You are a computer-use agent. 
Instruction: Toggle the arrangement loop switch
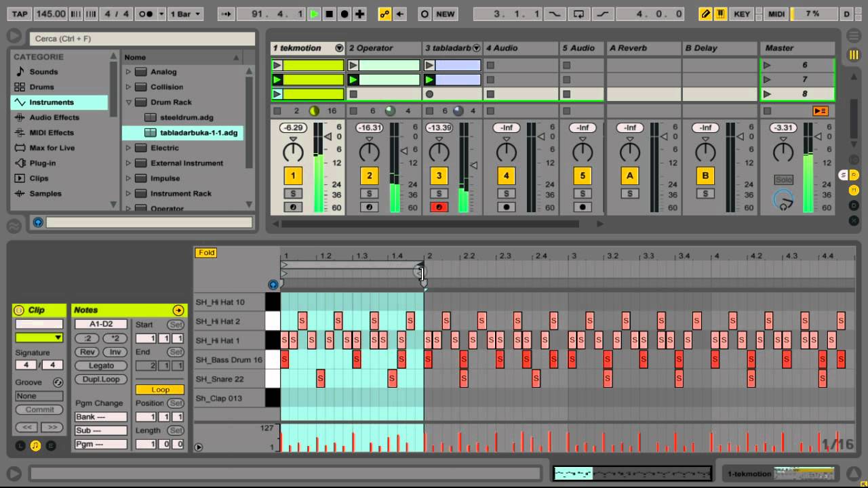(x=578, y=14)
